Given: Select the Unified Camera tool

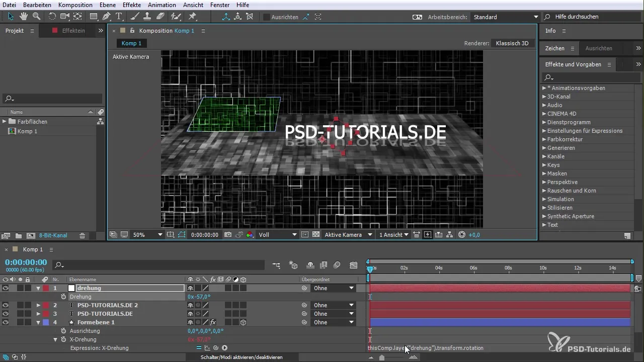Looking at the screenshot, I should point(65,16).
